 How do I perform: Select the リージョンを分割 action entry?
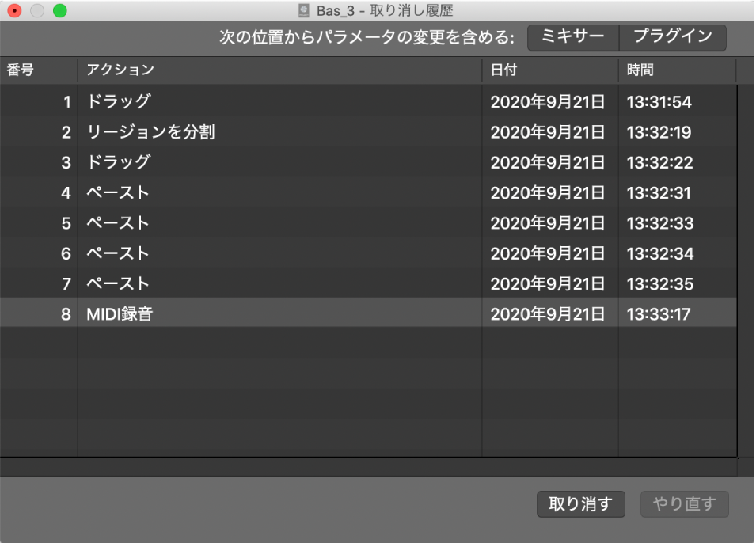pyautogui.click(x=237, y=132)
